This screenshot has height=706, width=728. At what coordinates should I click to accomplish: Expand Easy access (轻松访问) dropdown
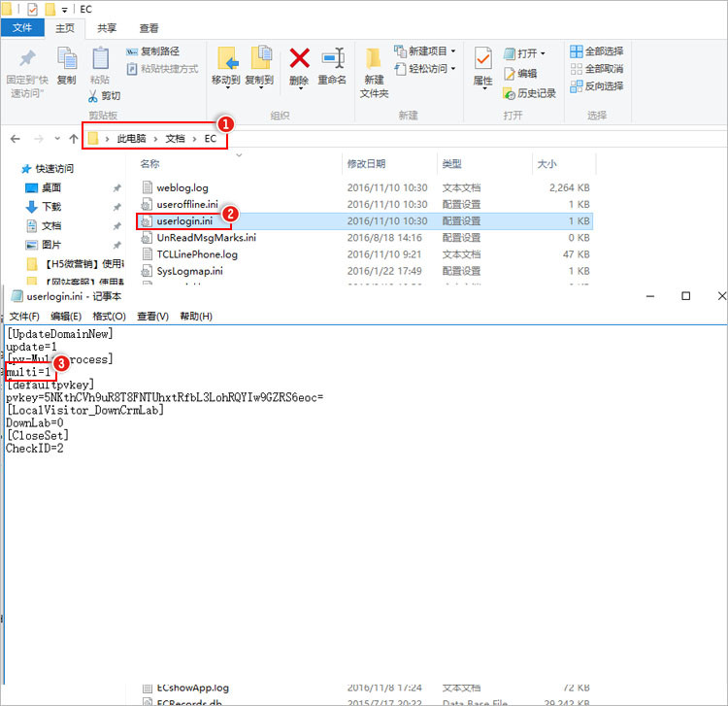pyautogui.click(x=425, y=69)
